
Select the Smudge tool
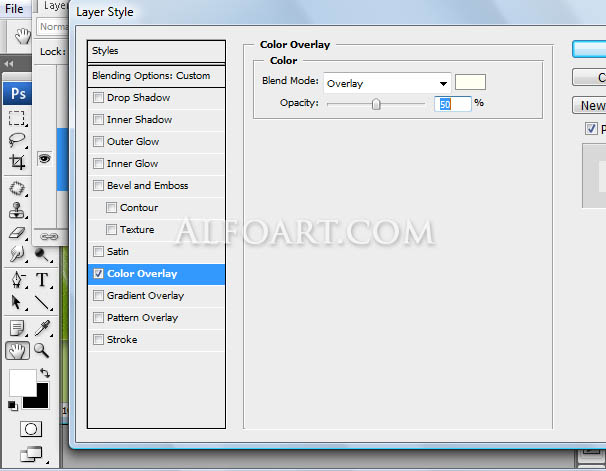[x=17, y=254]
